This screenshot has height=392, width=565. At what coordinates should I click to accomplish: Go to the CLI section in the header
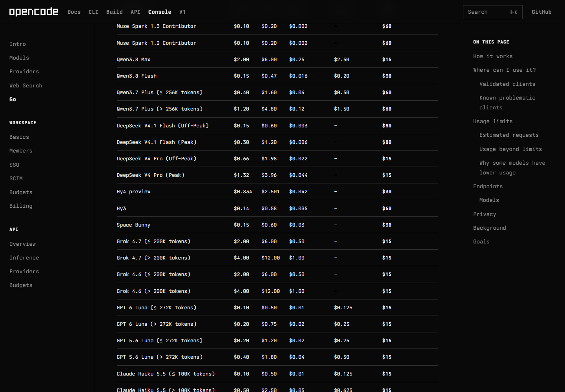pos(93,12)
